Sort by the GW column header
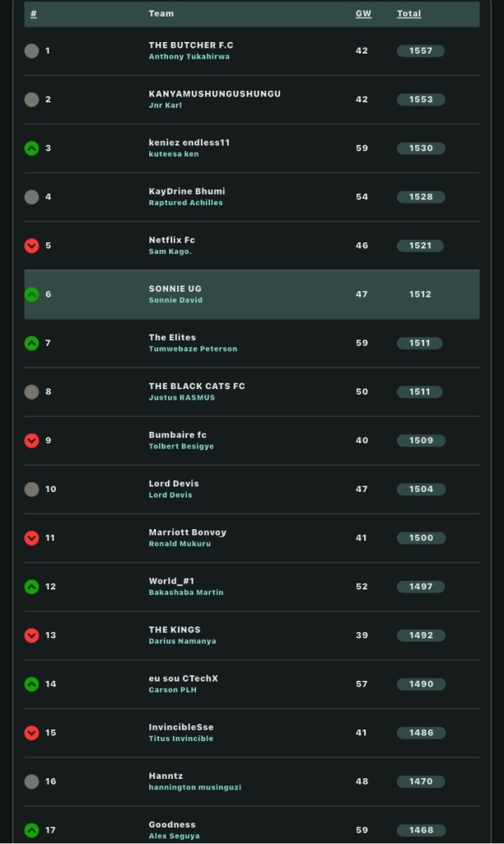Screen dimensions: 504x844 (362, 14)
